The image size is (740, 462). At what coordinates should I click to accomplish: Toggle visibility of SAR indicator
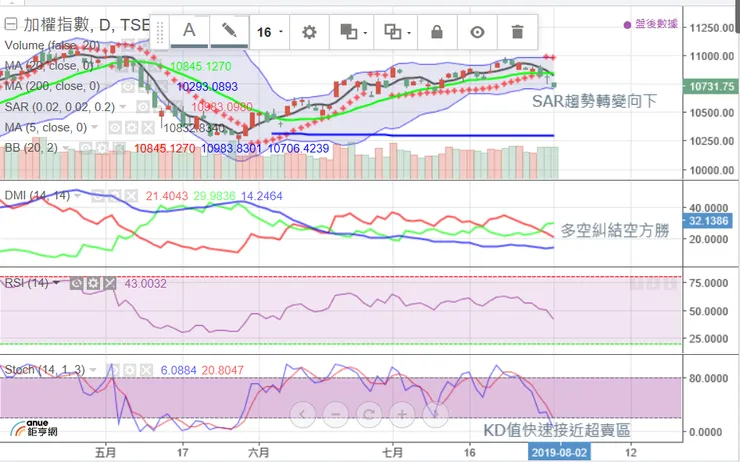point(143,107)
